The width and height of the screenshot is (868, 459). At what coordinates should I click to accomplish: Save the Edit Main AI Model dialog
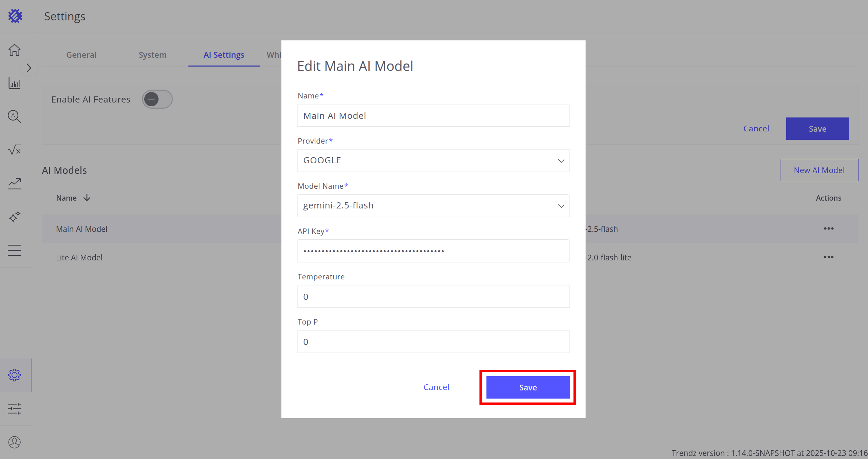pyautogui.click(x=528, y=387)
